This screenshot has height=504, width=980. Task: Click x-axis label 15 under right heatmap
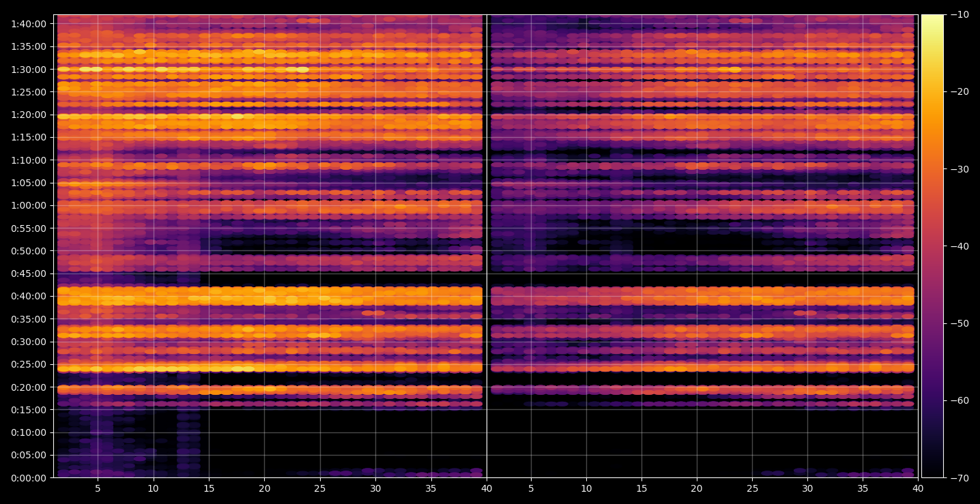coord(641,489)
